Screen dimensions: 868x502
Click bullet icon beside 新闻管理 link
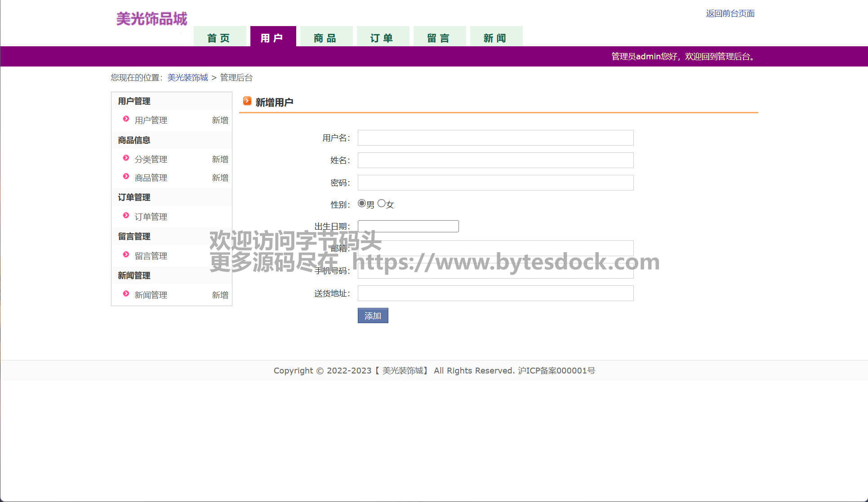point(126,294)
